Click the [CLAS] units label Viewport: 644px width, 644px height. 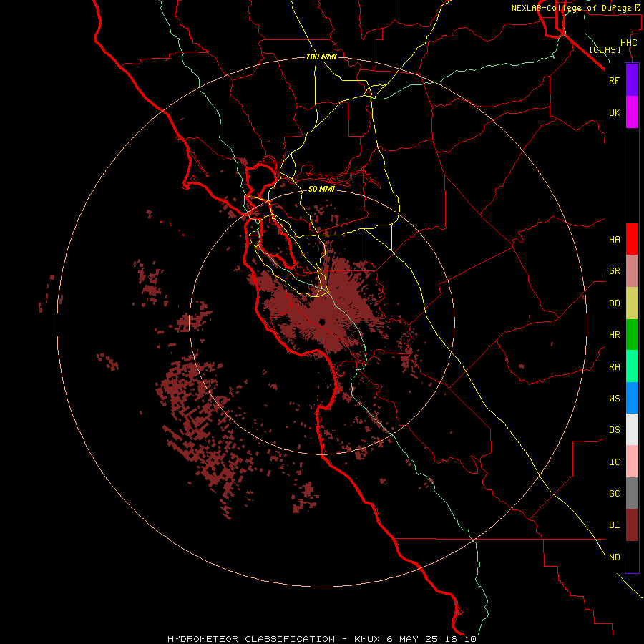click(x=605, y=49)
